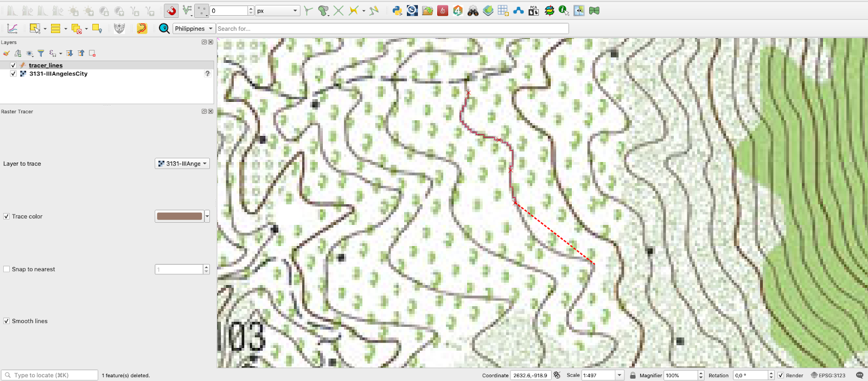Open the Trace color swatch
868x381 pixels.
click(179, 216)
